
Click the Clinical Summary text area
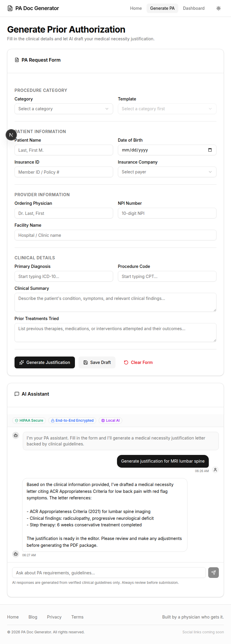[115, 302]
